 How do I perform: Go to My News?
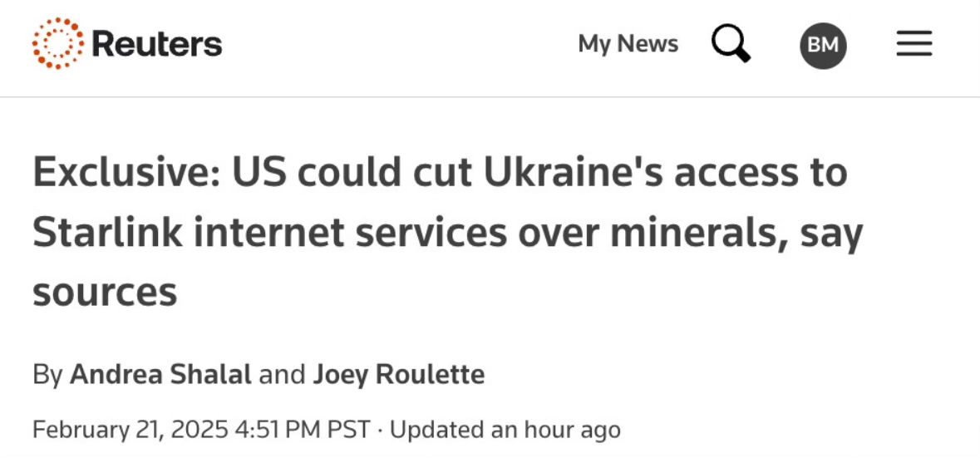click(x=628, y=44)
